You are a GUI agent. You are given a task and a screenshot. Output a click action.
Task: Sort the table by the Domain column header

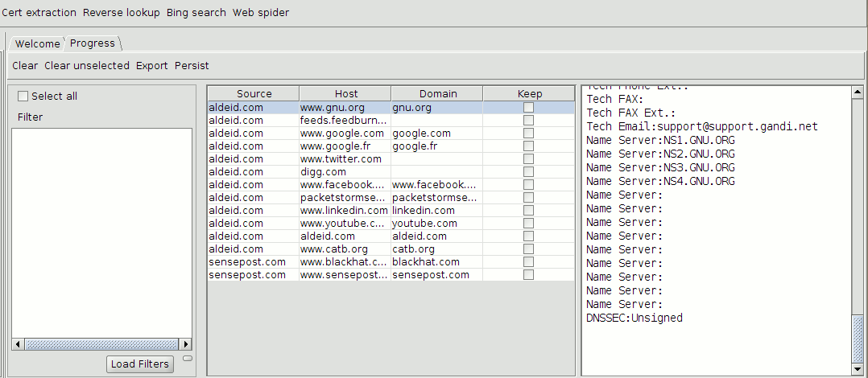click(x=437, y=94)
